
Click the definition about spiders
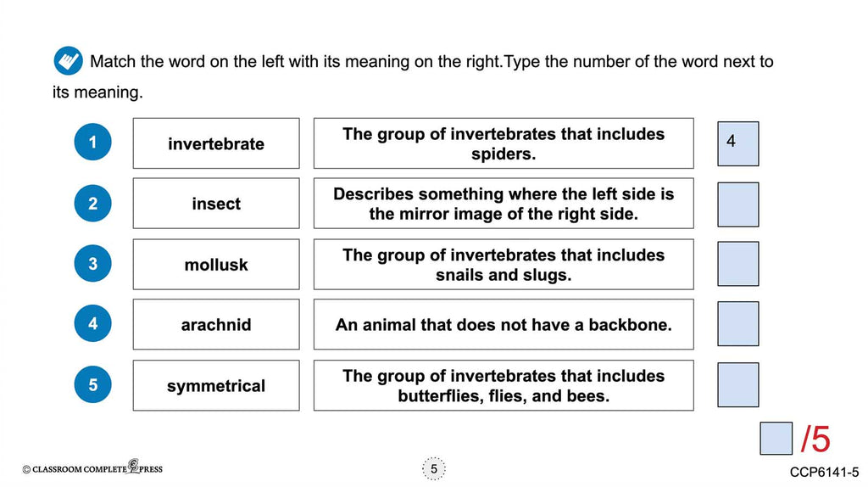coord(504,143)
